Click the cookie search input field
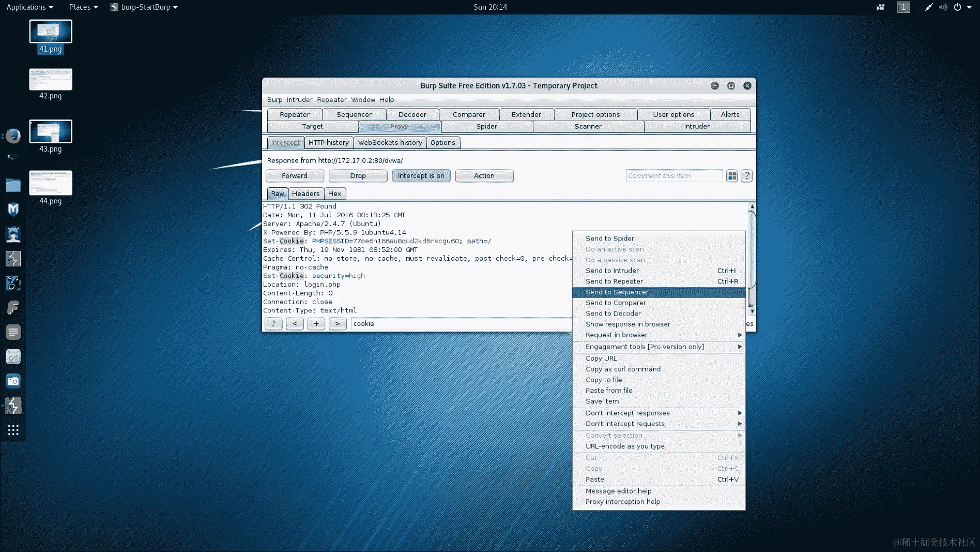 click(x=462, y=324)
